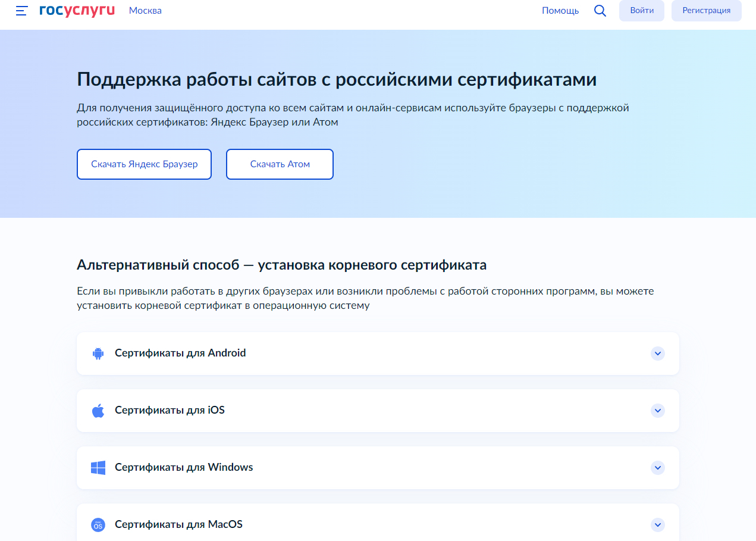Click the Госуслуги logo
This screenshot has width=756, height=541.
(77, 11)
